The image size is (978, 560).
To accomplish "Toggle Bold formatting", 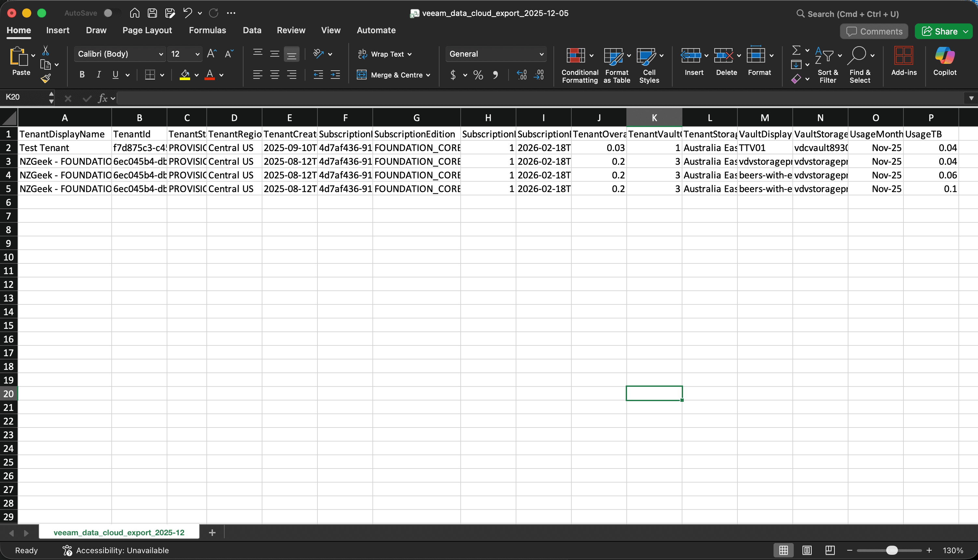I will pos(81,75).
